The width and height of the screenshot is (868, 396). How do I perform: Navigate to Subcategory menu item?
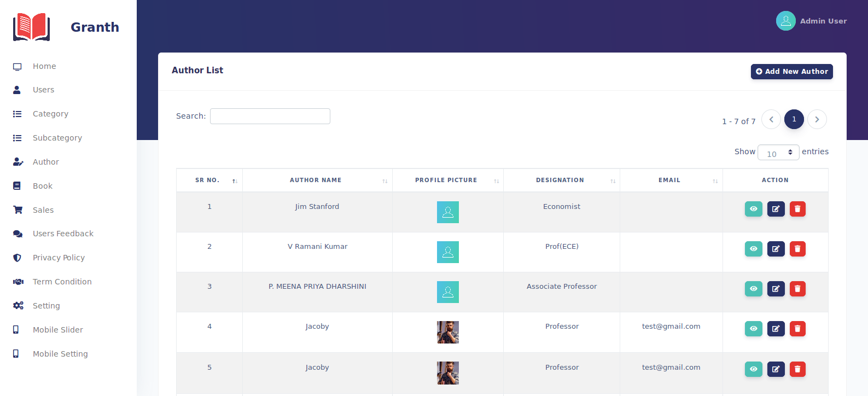click(x=57, y=138)
